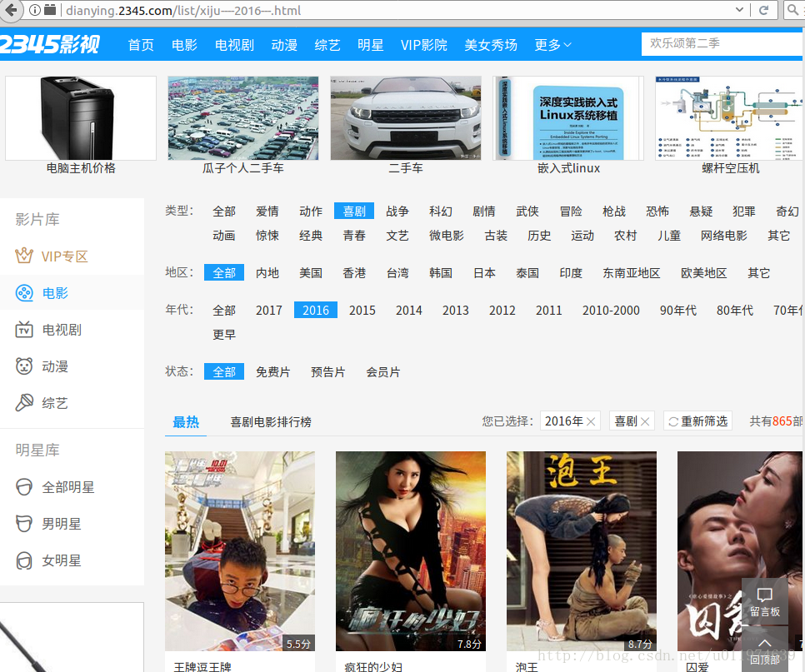The image size is (805, 672).
Task: Open the 泡王 movie poster
Action: (581, 551)
